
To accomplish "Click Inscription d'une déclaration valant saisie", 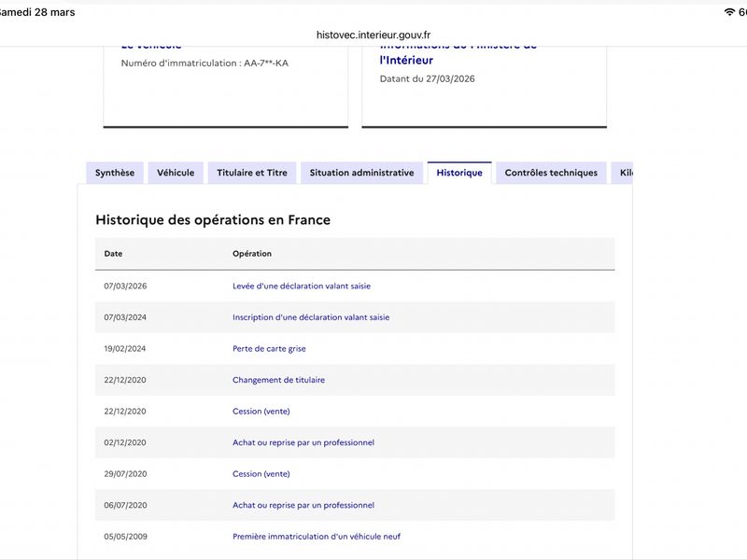I will point(311,317).
